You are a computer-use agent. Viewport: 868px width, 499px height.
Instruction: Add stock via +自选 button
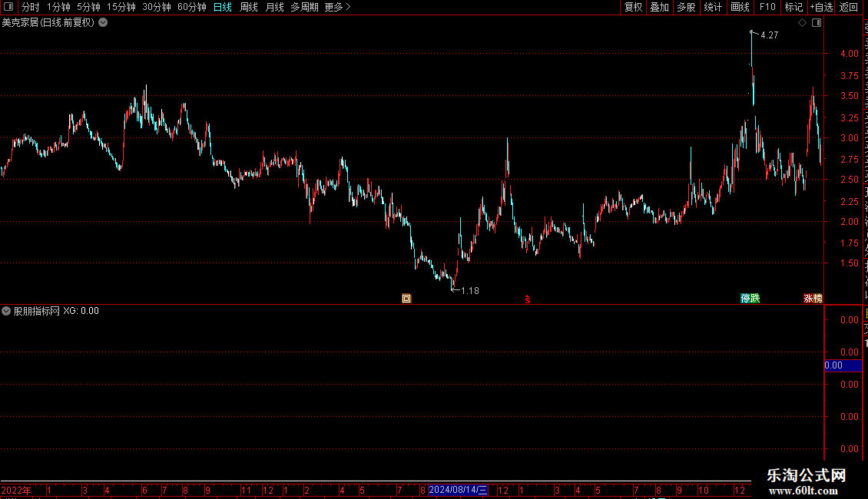coord(821,7)
